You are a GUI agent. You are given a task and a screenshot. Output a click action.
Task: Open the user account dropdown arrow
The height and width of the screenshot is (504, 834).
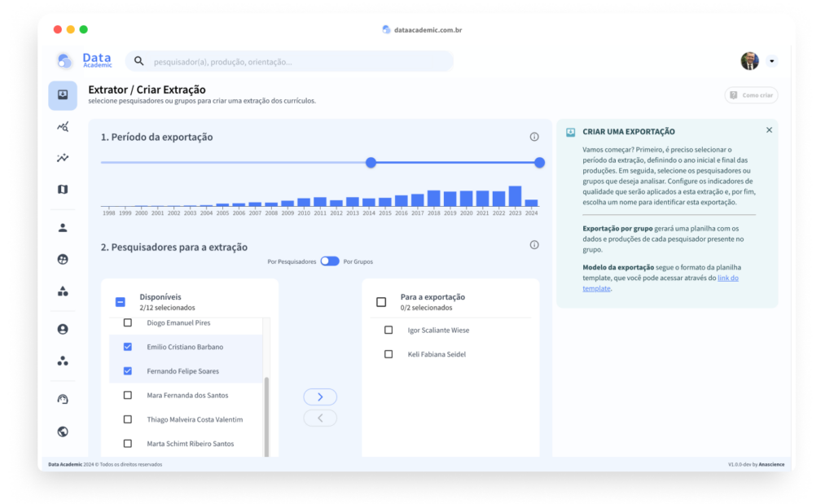pos(772,61)
